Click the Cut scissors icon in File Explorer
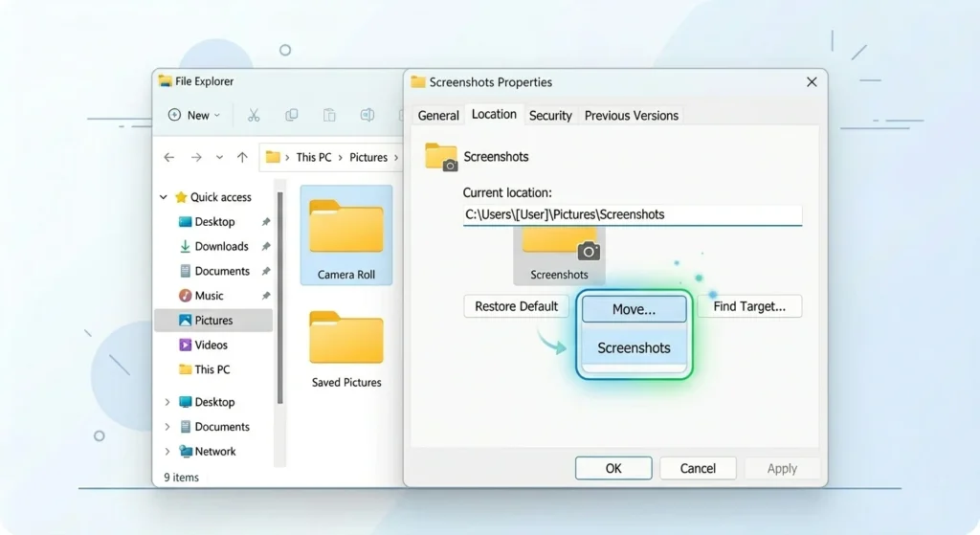 (253, 115)
